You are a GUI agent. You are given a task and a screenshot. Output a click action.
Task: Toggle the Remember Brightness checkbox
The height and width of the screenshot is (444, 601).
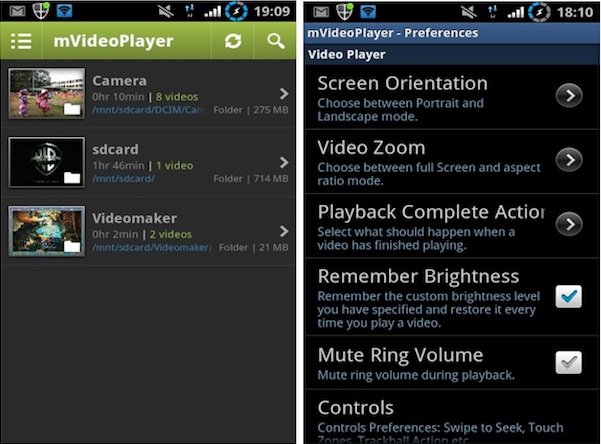tap(569, 296)
